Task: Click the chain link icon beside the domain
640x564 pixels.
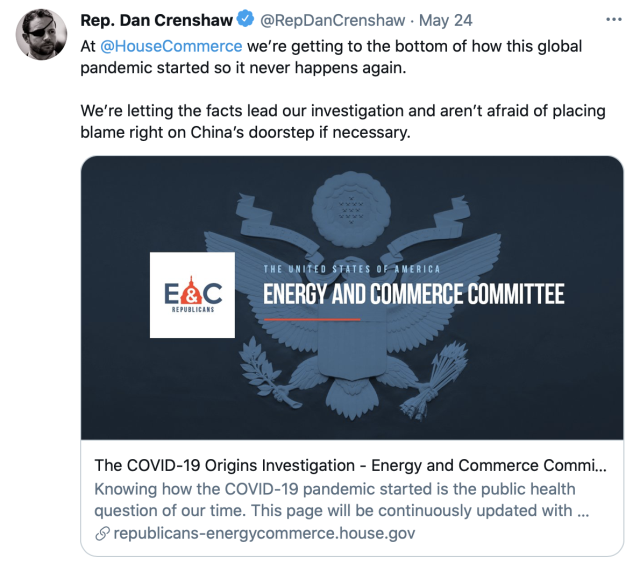Action: [x=101, y=533]
